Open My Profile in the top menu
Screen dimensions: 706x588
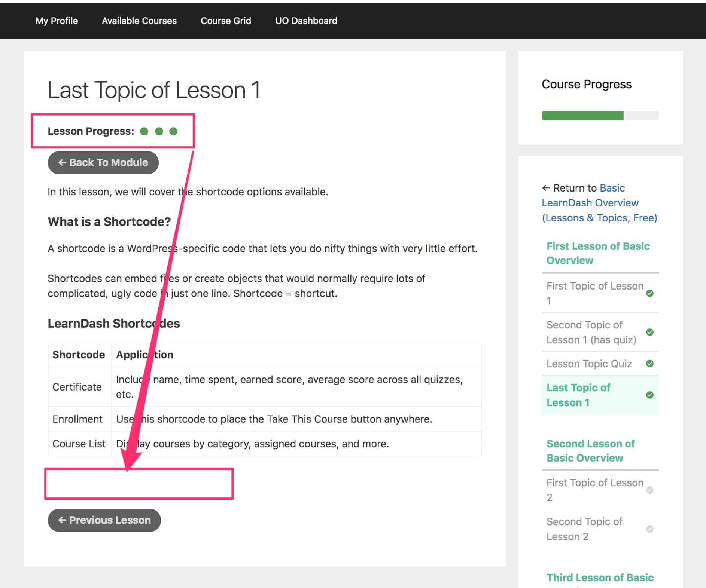point(57,21)
